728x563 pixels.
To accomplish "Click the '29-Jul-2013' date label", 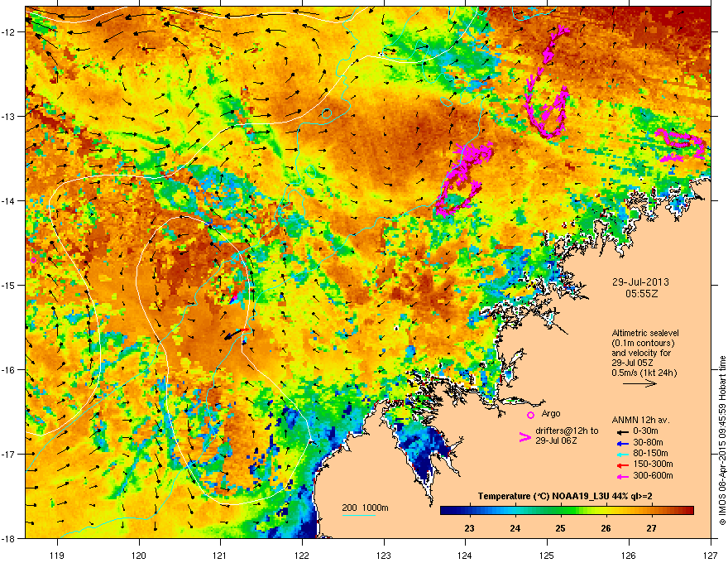I will (x=640, y=282).
